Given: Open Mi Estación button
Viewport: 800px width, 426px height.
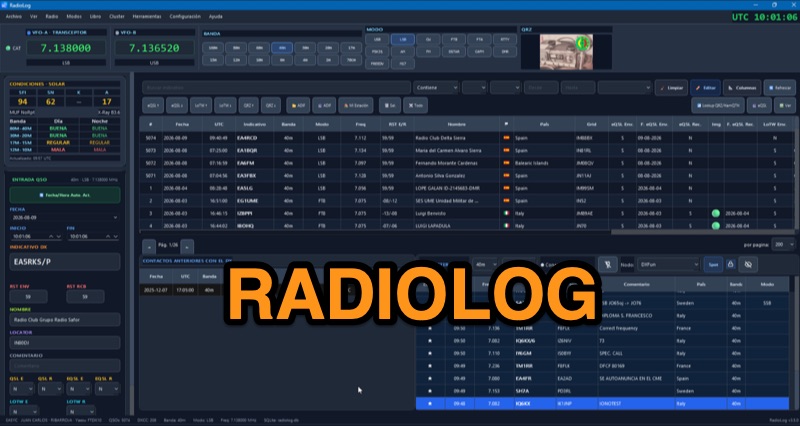Looking at the screenshot, I should (x=356, y=106).
